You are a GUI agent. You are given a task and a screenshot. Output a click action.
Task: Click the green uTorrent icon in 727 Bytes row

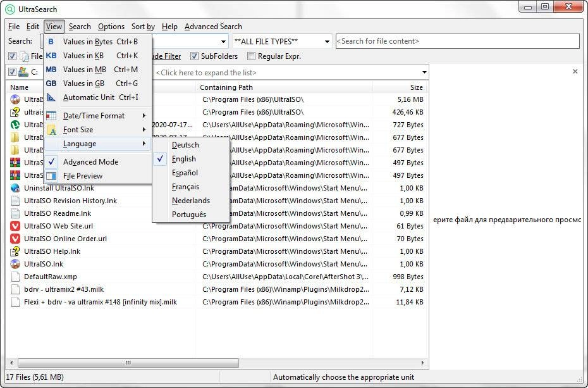tap(15, 125)
